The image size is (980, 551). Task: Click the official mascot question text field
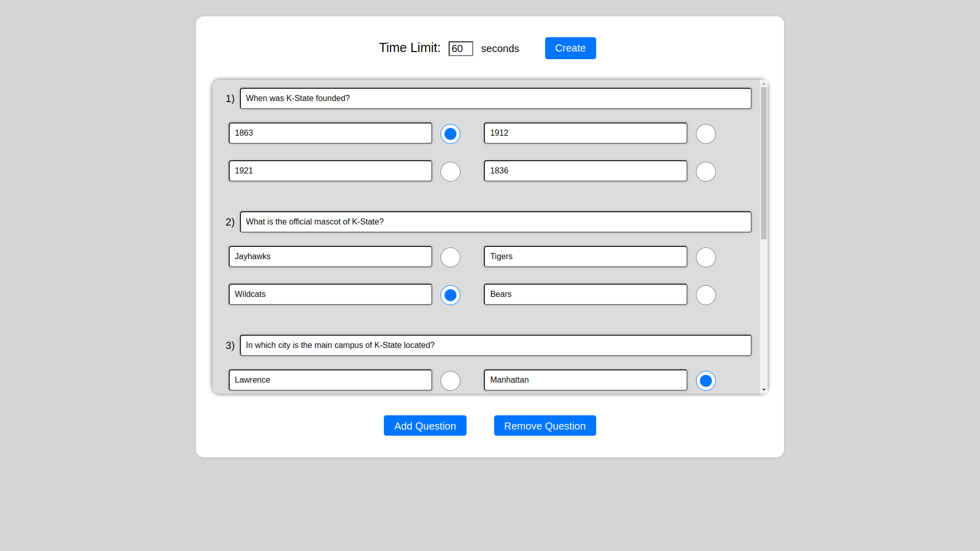(x=495, y=222)
